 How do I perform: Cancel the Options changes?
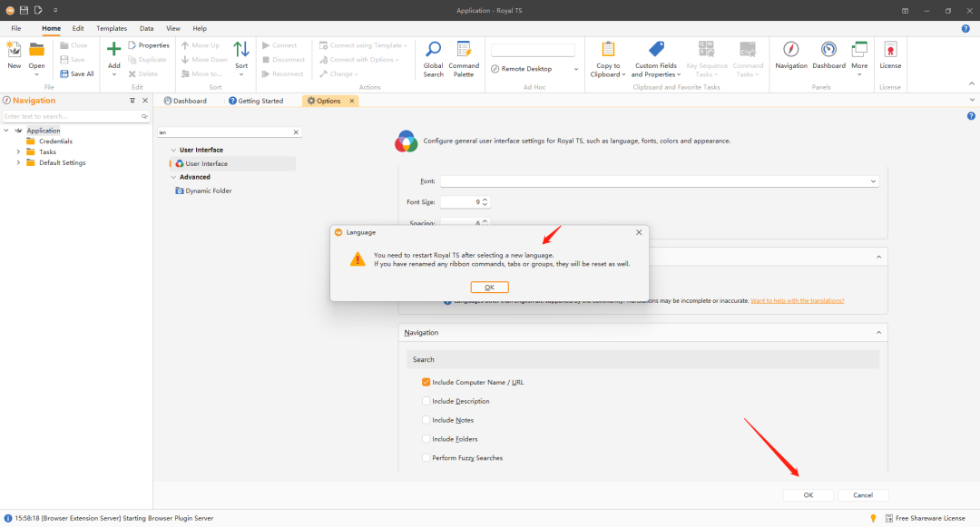pyautogui.click(x=863, y=495)
